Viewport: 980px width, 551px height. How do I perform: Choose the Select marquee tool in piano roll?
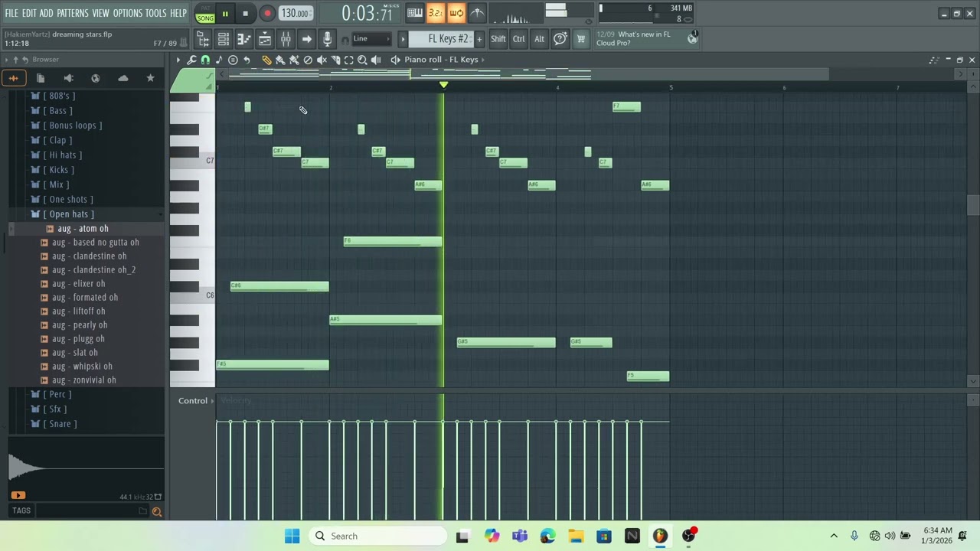tap(348, 60)
